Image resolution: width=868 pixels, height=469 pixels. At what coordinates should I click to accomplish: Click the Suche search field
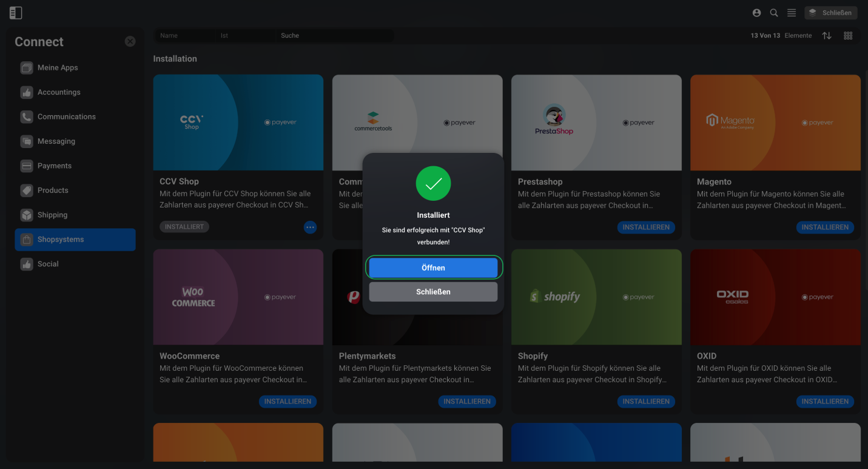tap(335, 36)
